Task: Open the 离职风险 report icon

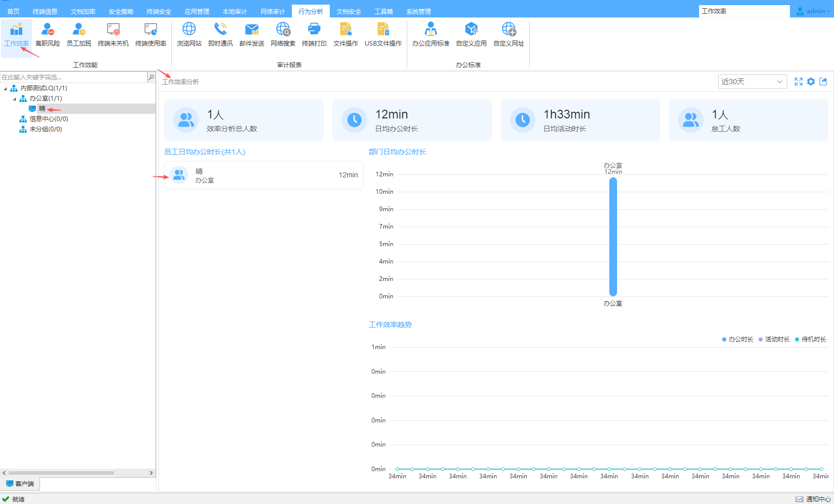Action: [48, 34]
